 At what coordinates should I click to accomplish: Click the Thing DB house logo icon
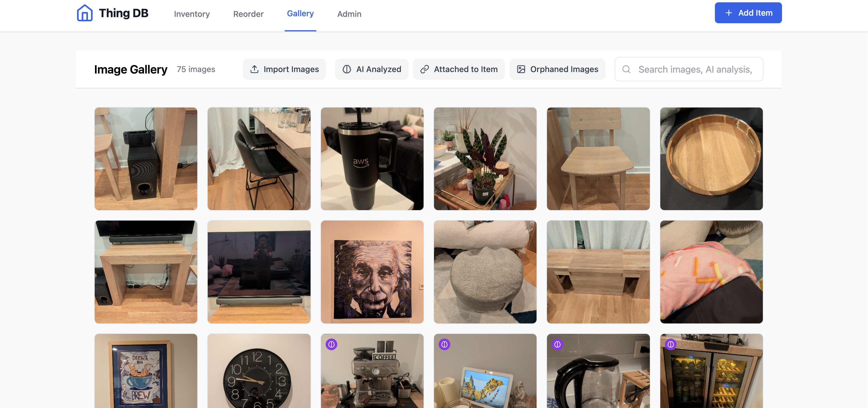[x=85, y=13]
